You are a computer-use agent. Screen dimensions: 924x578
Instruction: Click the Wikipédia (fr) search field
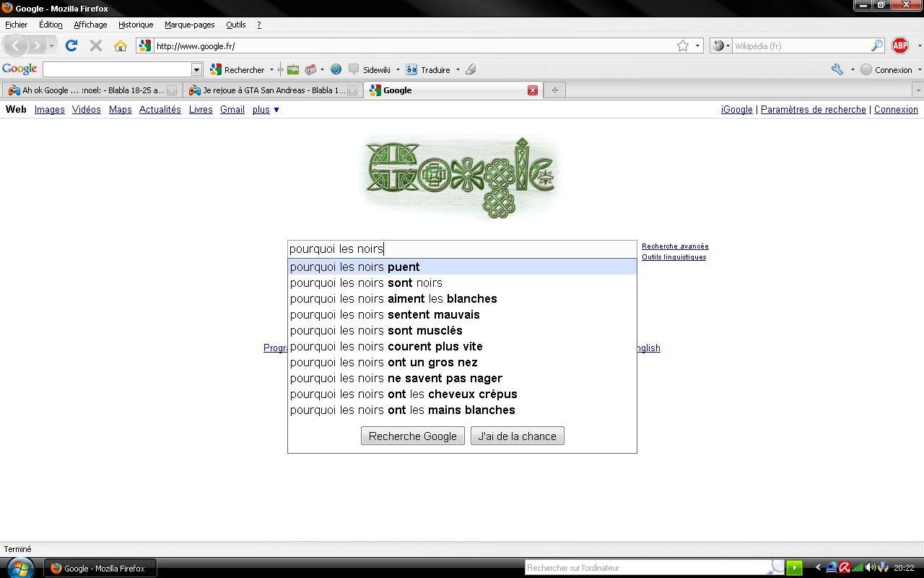800,46
